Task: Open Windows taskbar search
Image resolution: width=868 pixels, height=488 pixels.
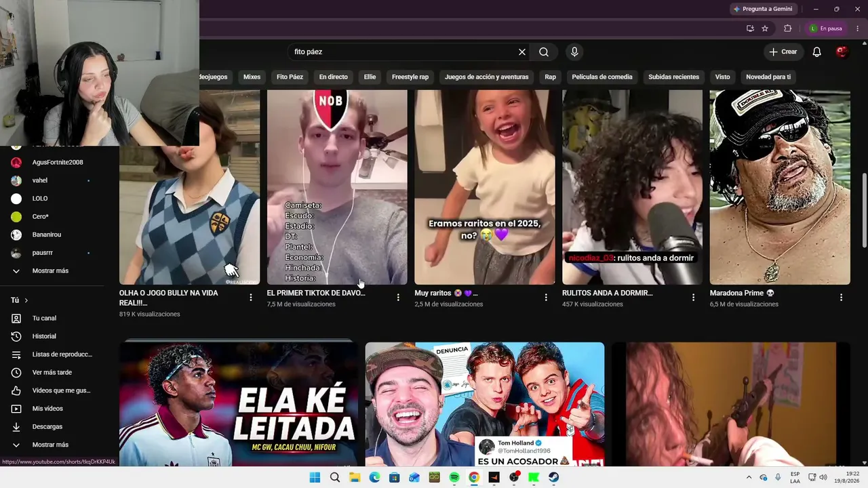Action: 335,478
